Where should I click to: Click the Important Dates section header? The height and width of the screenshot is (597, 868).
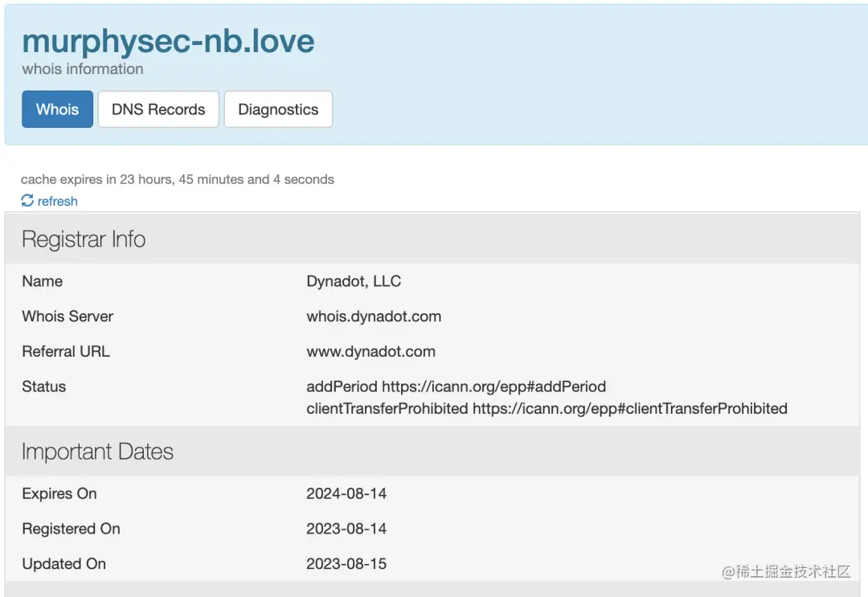[x=97, y=452]
